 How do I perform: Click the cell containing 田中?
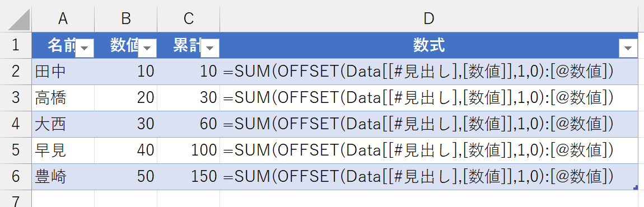click(63, 72)
